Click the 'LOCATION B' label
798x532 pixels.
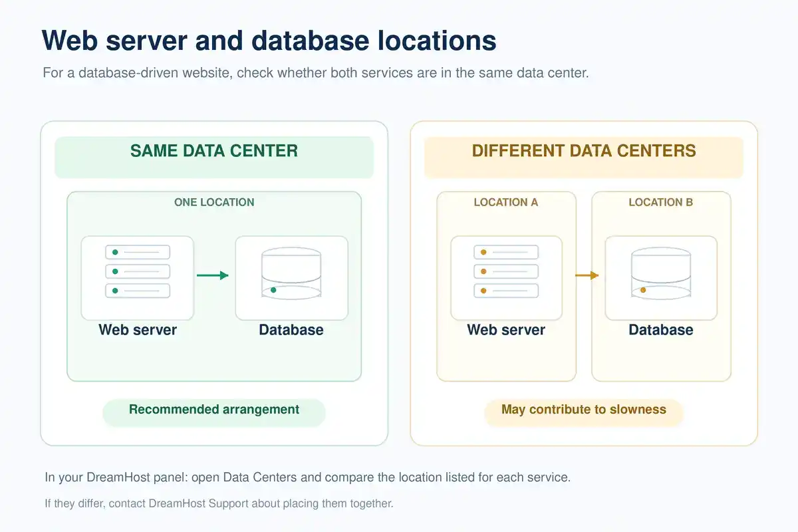pyautogui.click(x=661, y=202)
